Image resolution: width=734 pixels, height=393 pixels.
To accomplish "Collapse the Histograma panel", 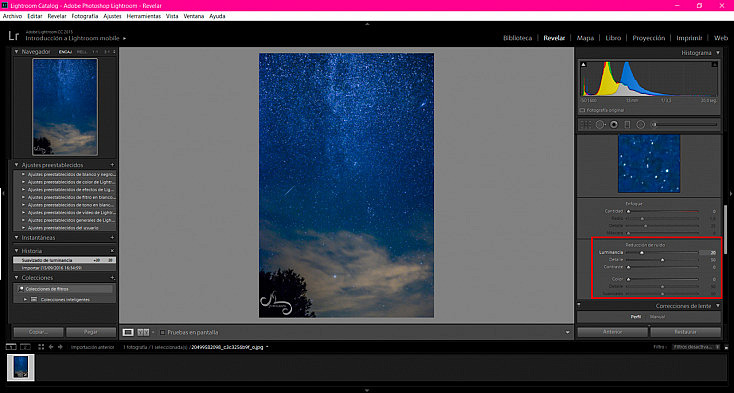I will (x=718, y=53).
